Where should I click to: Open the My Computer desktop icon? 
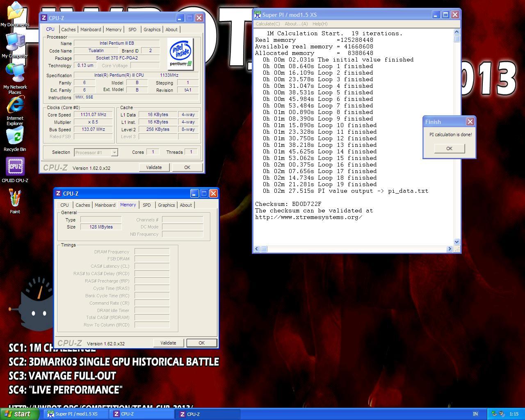15,45
